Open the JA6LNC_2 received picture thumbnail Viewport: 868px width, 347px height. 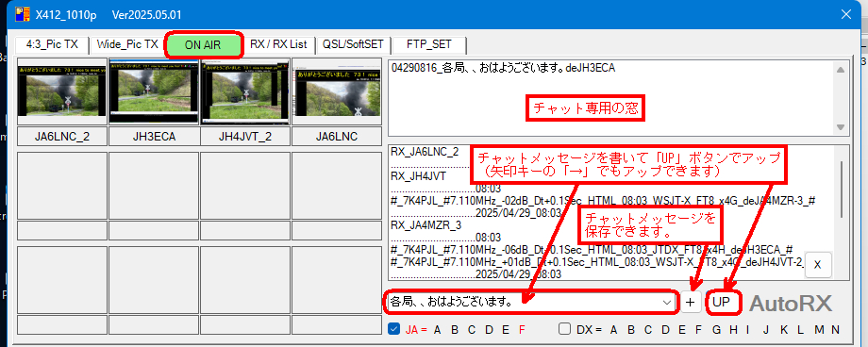pos(62,91)
